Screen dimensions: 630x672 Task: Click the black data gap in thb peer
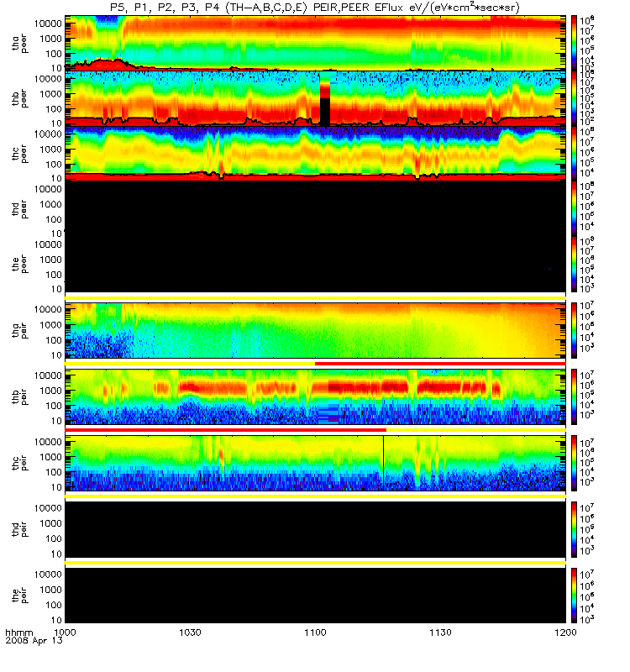pos(325,112)
